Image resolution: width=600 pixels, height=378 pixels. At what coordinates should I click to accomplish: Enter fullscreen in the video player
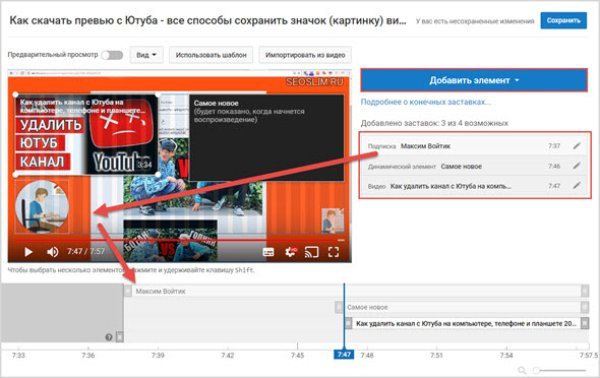[x=334, y=252]
